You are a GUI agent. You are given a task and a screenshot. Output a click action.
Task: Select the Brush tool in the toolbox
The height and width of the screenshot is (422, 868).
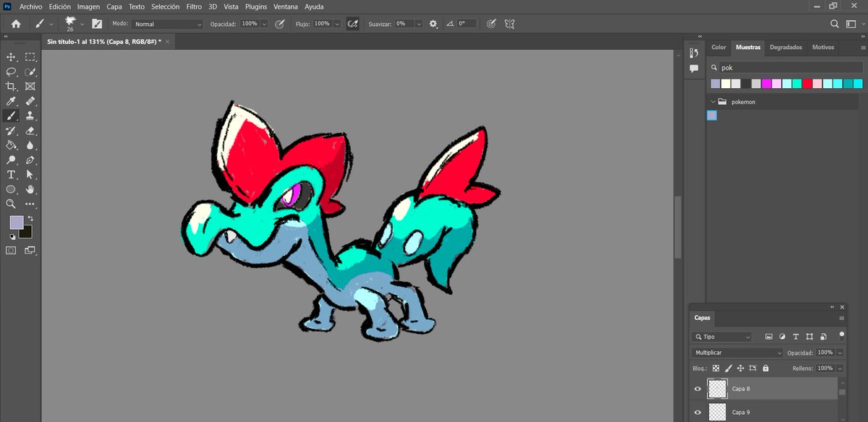[x=12, y=116]
